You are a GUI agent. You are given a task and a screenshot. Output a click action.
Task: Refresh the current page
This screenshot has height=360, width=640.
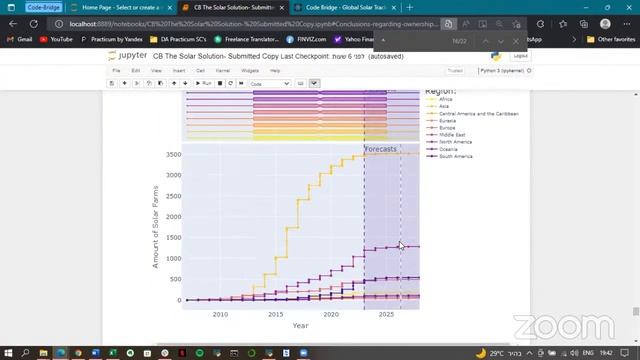coord(33,24)
